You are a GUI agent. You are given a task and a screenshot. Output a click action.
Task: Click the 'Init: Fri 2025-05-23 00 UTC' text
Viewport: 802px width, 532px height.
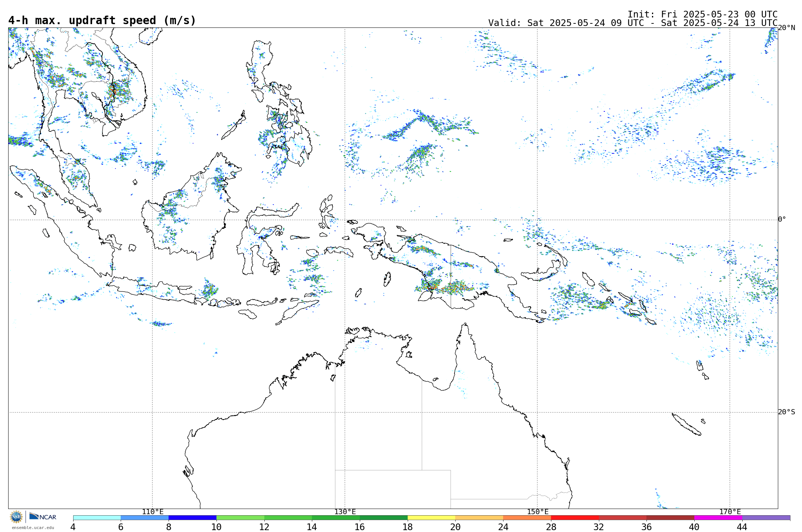pos(702,14)
